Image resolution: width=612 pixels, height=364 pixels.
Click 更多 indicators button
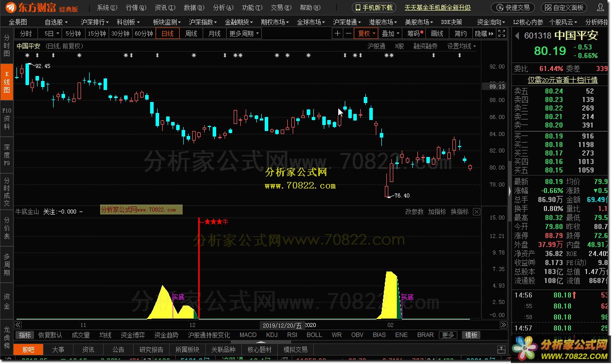coord(448,335)
